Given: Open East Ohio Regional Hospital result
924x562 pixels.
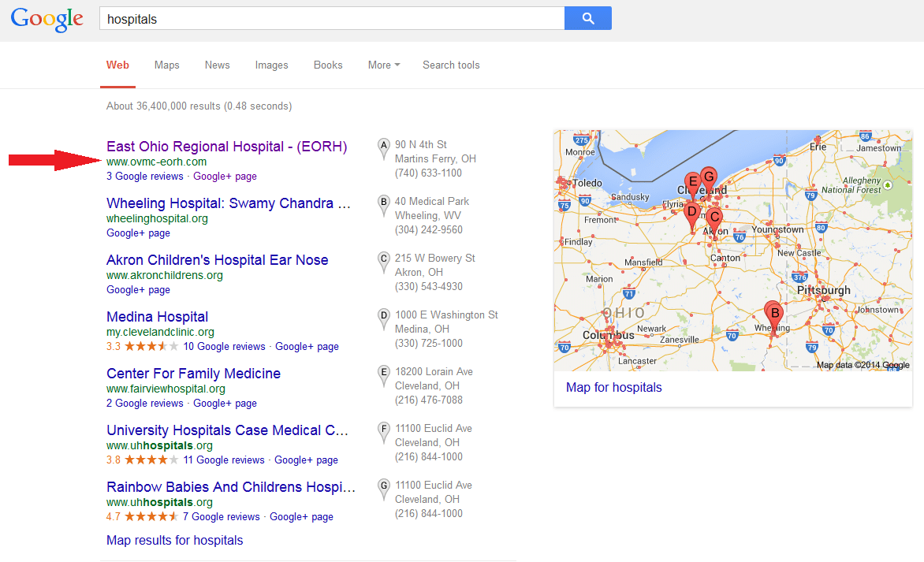Looking at the screenshot, I should coord(227,146).
